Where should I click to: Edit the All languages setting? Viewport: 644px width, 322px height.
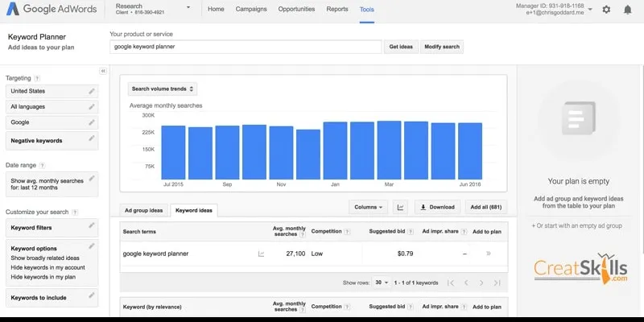click(92, 107)
